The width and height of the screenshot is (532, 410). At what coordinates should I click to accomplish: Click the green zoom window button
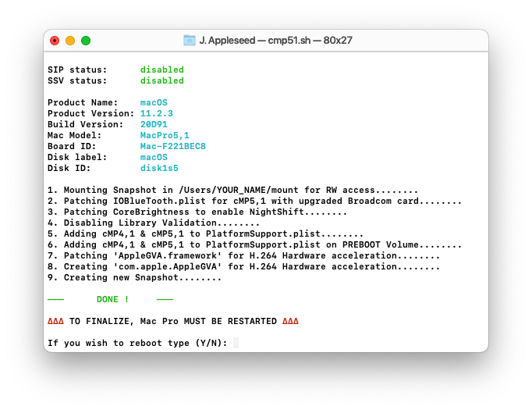tap(86, 41)
